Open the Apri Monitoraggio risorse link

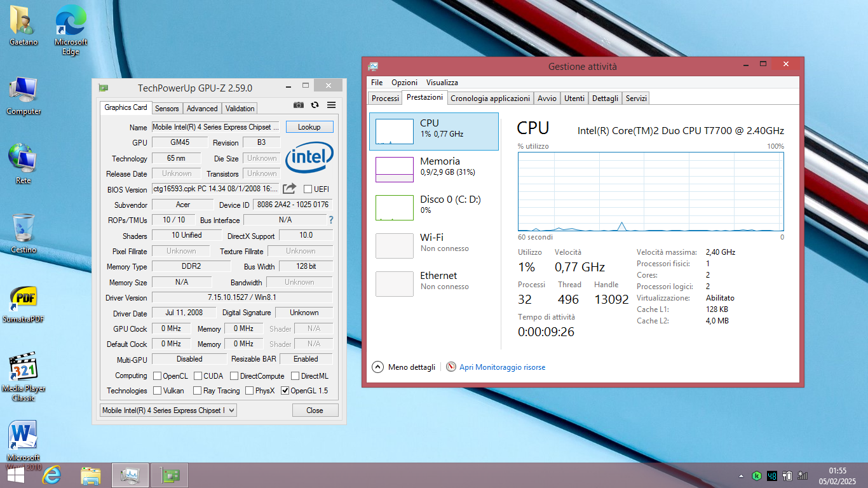(x=502, y=367)
